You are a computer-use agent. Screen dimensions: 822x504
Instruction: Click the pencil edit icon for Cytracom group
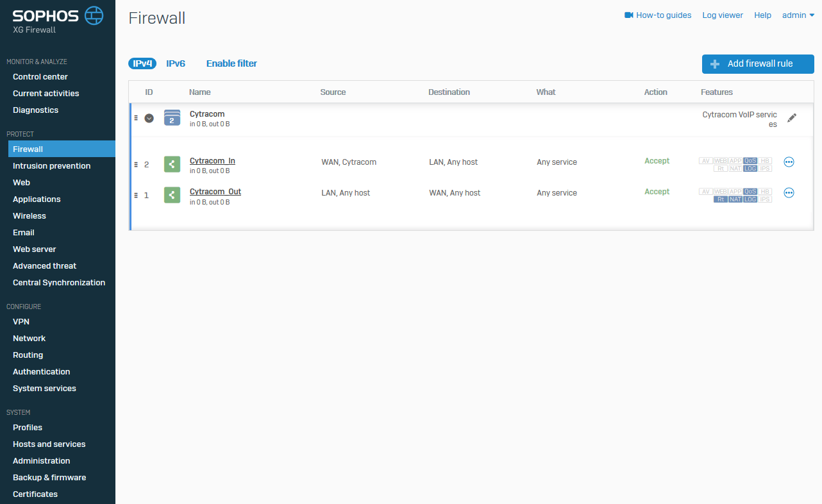792,118
